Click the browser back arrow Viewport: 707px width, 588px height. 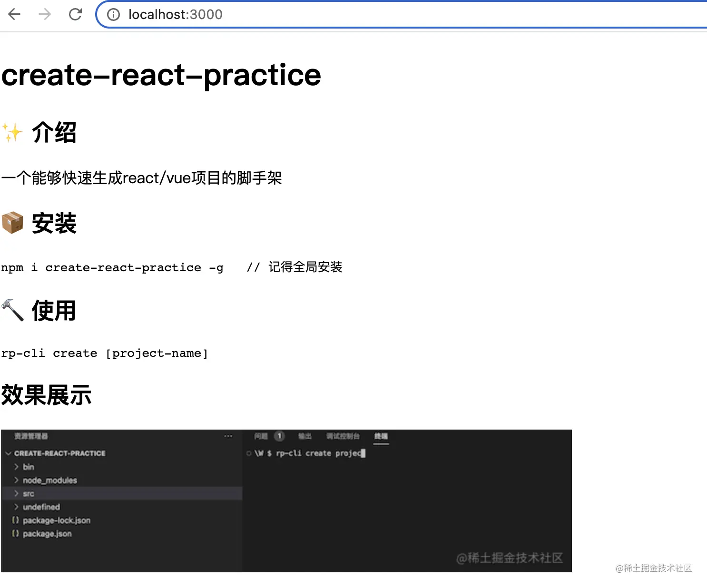click(x=15, y=14)
